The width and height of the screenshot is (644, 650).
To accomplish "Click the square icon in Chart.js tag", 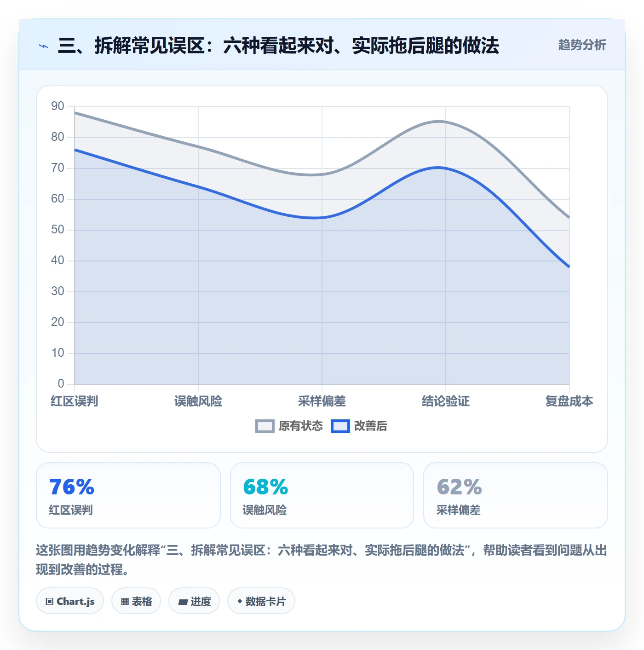I will pyautogui.click(x=50, y=601).
